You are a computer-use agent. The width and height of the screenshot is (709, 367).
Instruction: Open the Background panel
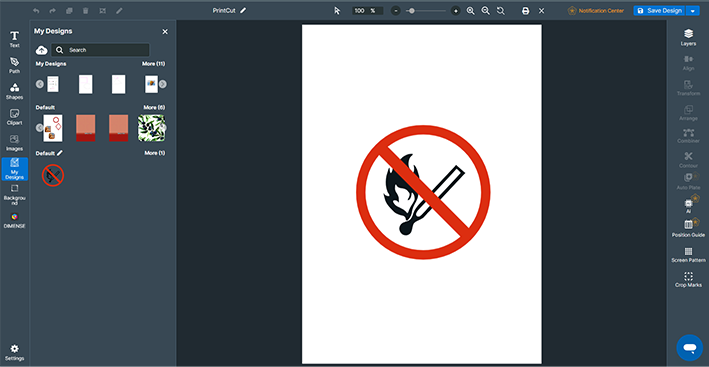pos(14,195)
